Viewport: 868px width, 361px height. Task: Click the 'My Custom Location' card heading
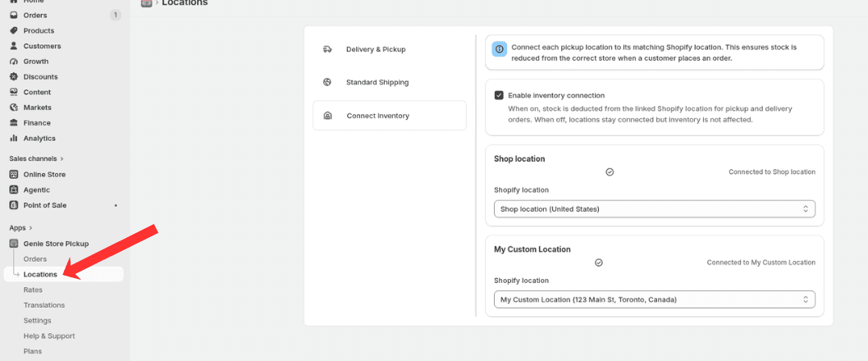532,249
